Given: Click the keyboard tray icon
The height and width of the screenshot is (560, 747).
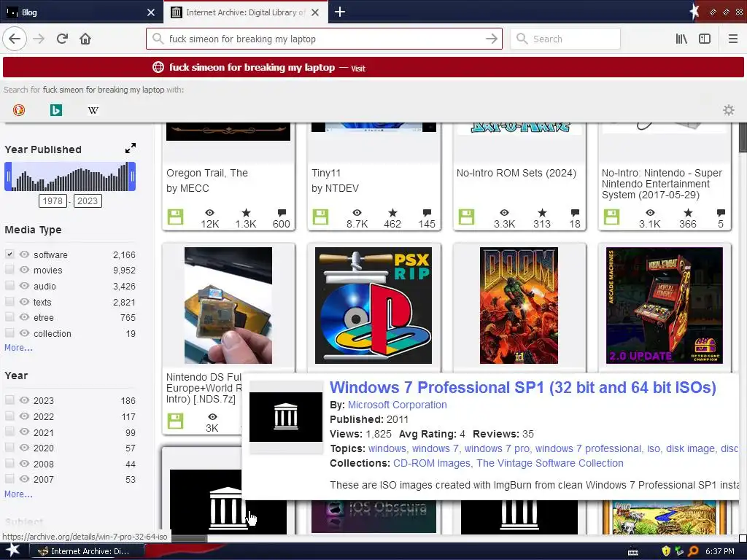Looking at the screenshot, I should pyautogui.click(x=633, y=552).
